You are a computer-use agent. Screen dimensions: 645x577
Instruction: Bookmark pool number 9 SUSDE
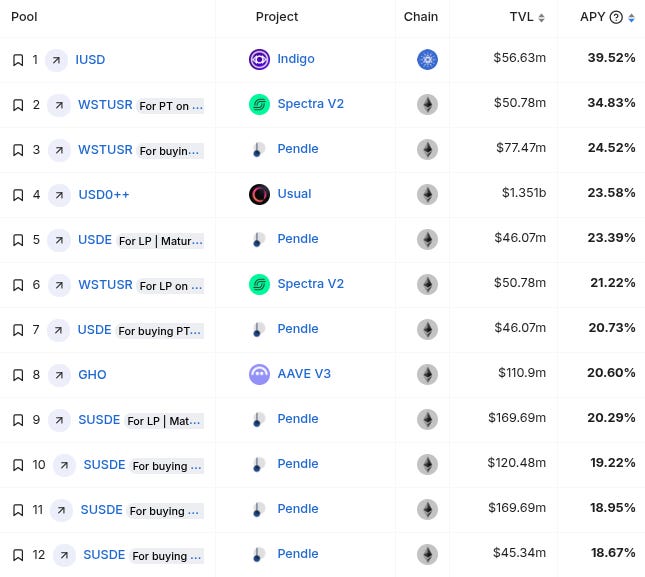point(18,420)
